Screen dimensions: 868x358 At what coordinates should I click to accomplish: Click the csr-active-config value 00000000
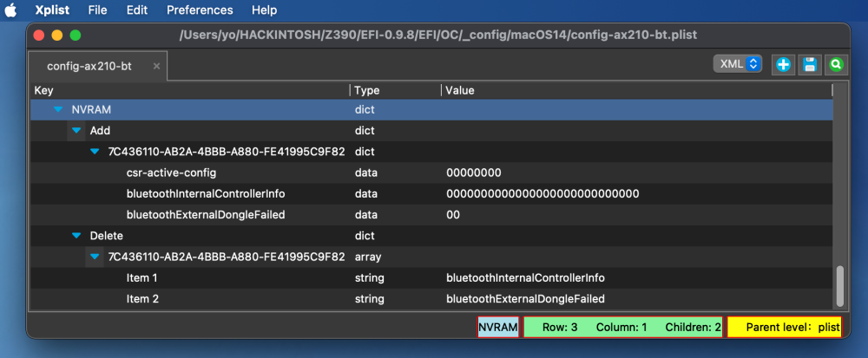click(x=474, y=172)
